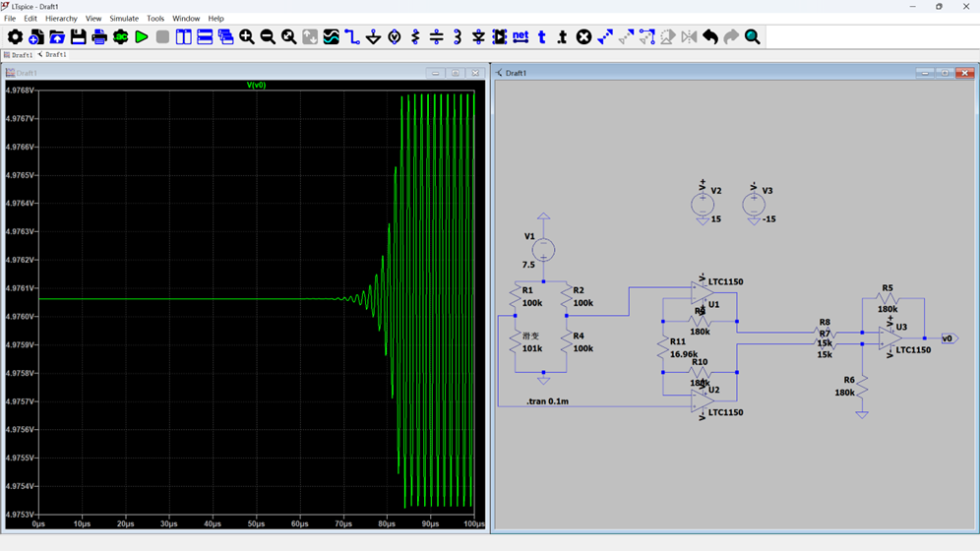980x551 pixels.
Task: Zoom out with the magnifier minus icon
Action: tap(268, 36)
